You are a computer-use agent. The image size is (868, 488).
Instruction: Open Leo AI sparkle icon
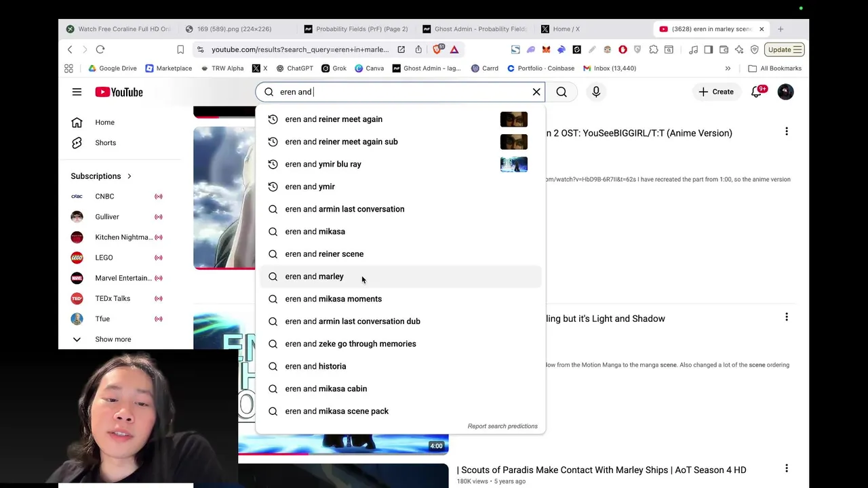tap(739, 49)
